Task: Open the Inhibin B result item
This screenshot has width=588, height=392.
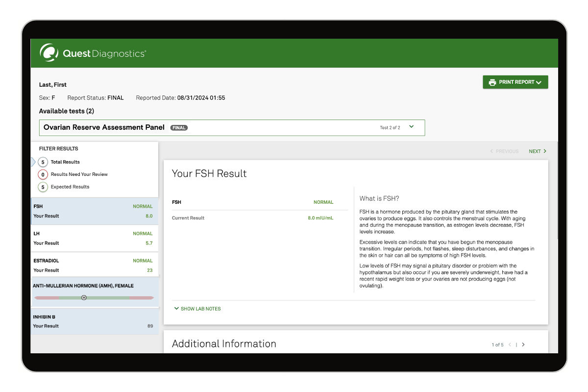Action: click(x=94, y=321)
